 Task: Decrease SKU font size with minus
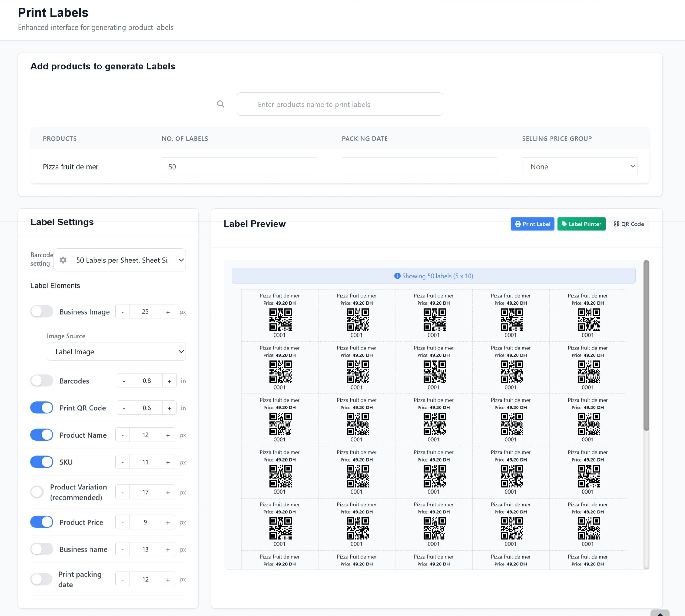coord(123,462)
